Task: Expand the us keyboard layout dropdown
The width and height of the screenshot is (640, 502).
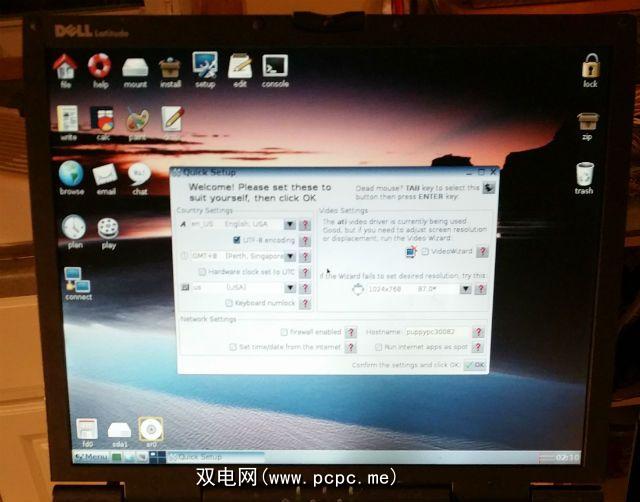Action: point(290,288)
